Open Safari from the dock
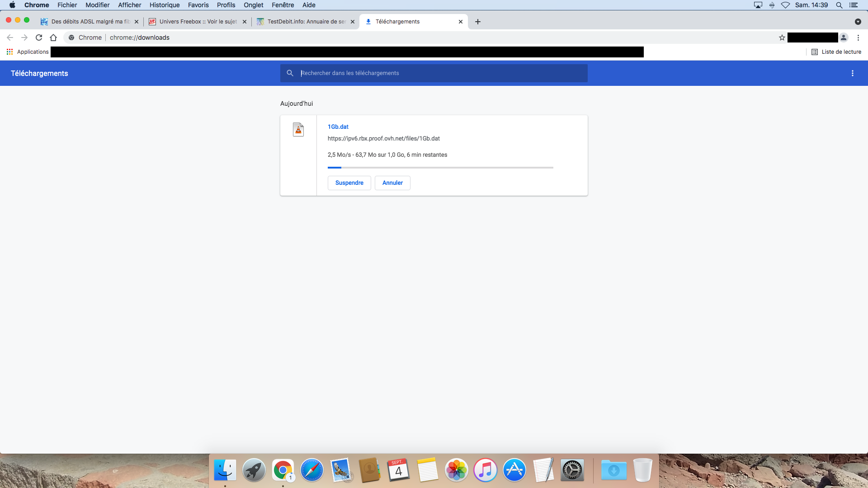 [312, 470]
